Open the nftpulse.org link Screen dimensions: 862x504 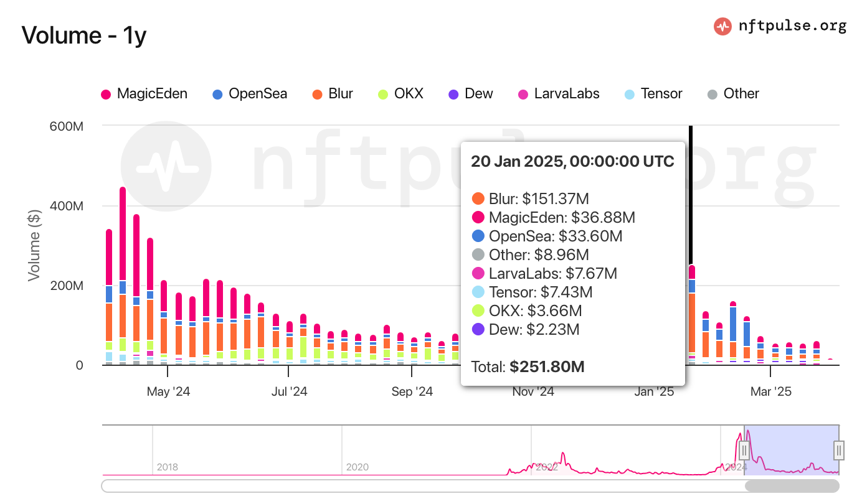point(792,26)
